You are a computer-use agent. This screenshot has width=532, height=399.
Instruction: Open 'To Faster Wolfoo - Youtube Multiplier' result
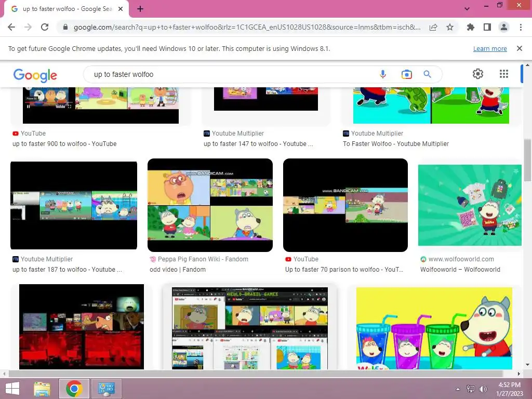click(395, 144)
